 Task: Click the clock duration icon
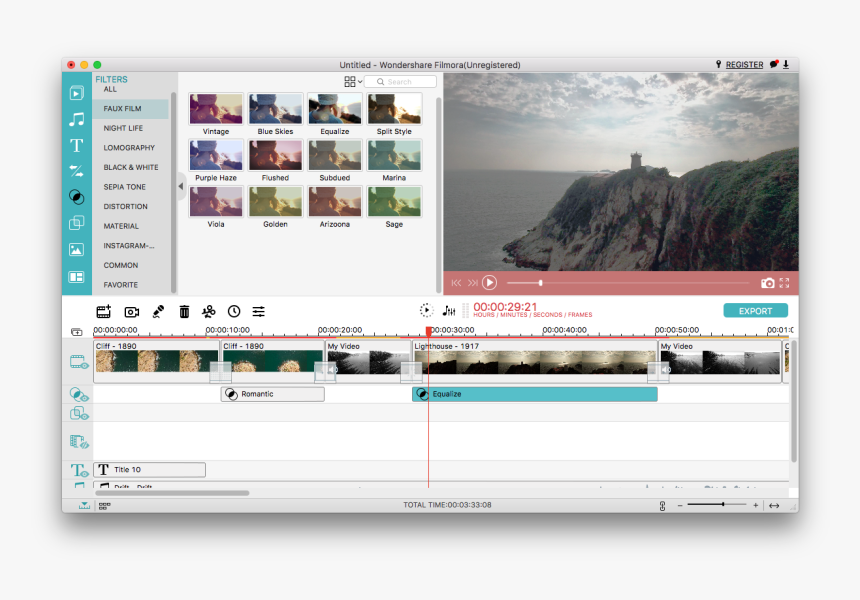click(x=235, y=312)
